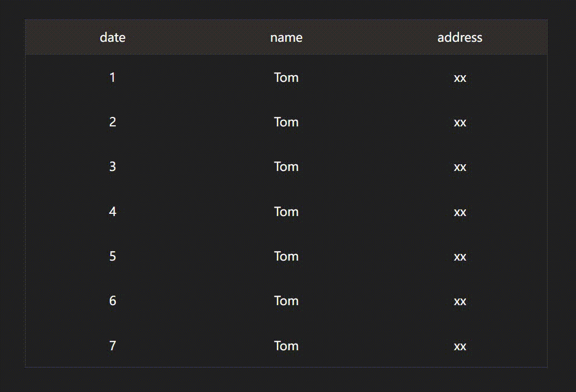Click Tom in the first row
Viewport: 576px width, 392px height.
286,77
